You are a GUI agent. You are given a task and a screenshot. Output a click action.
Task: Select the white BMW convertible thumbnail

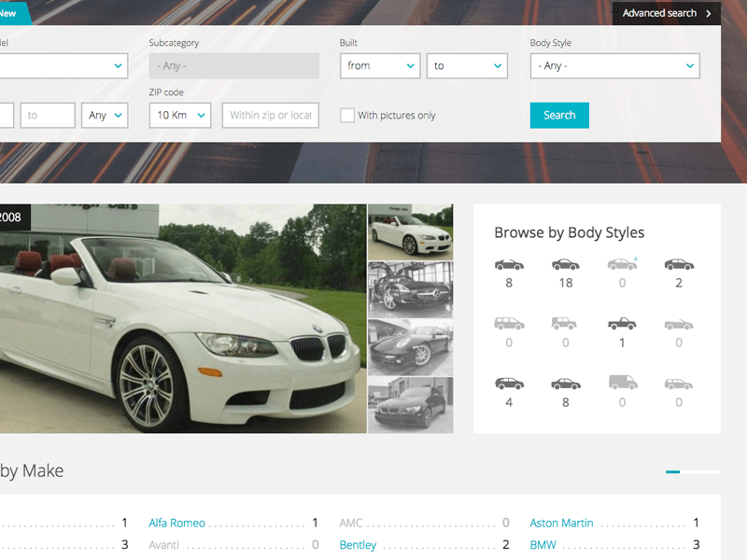[x=411, y=232]
